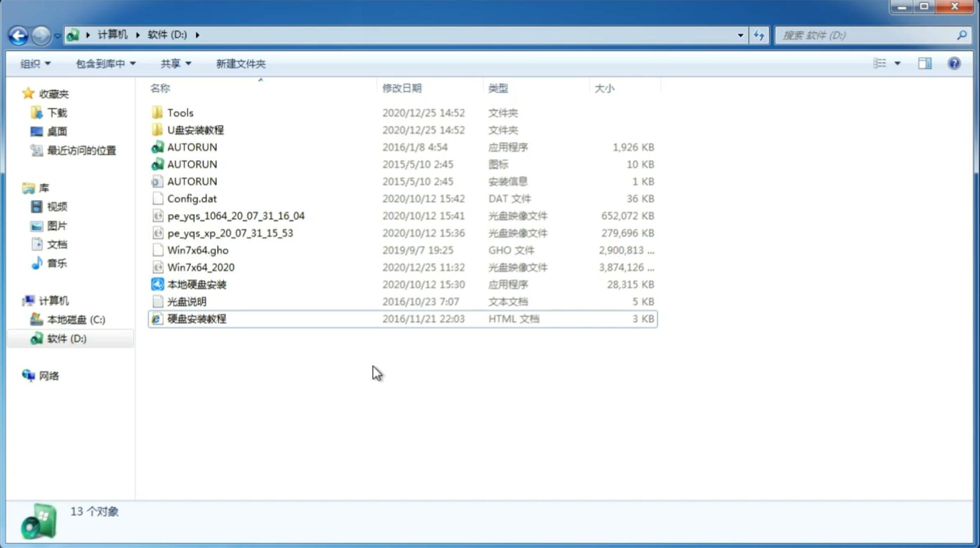
Task: Select 软件 (D:) drive in sidebar
Action: click(x=66, y=338)
